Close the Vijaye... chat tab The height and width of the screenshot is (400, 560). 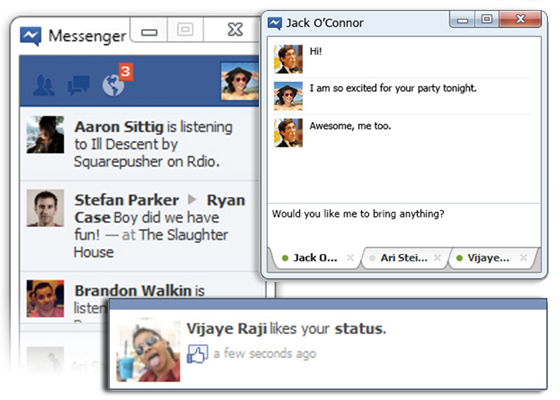(524, 258)
